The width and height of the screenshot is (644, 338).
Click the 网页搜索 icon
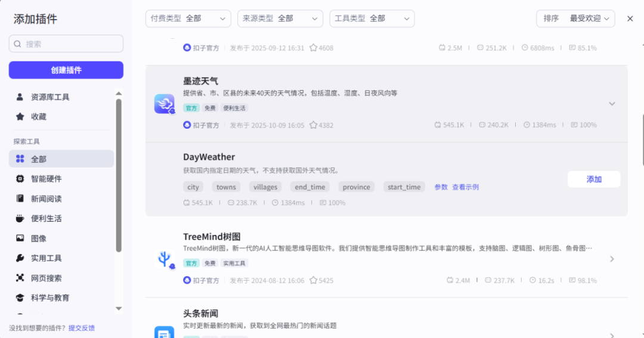tap(20, 278)
